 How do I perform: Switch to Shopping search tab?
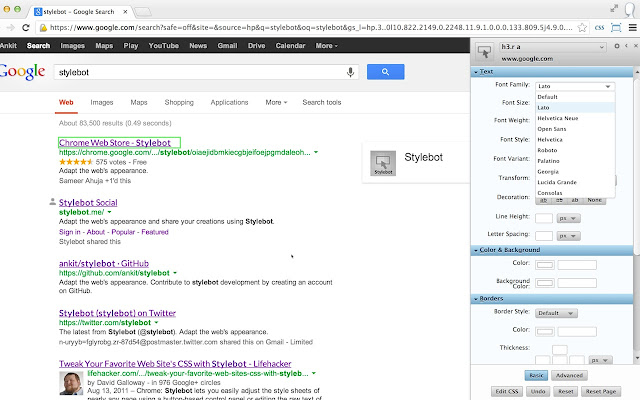point(179,102)
